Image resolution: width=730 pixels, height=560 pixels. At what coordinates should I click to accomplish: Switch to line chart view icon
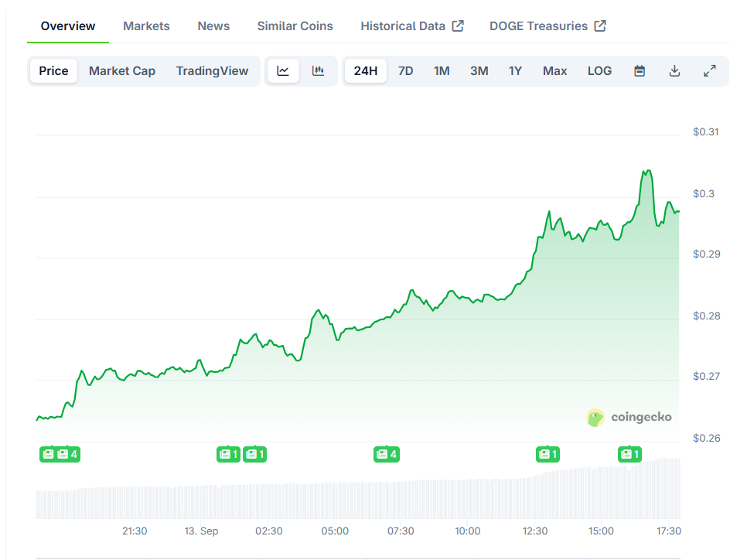pos(283,70)
